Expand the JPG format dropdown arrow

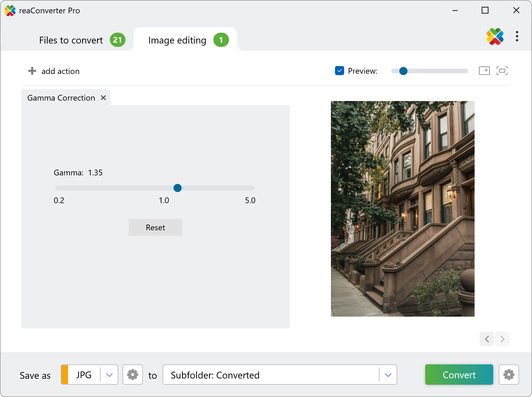(x=109, y=375)
